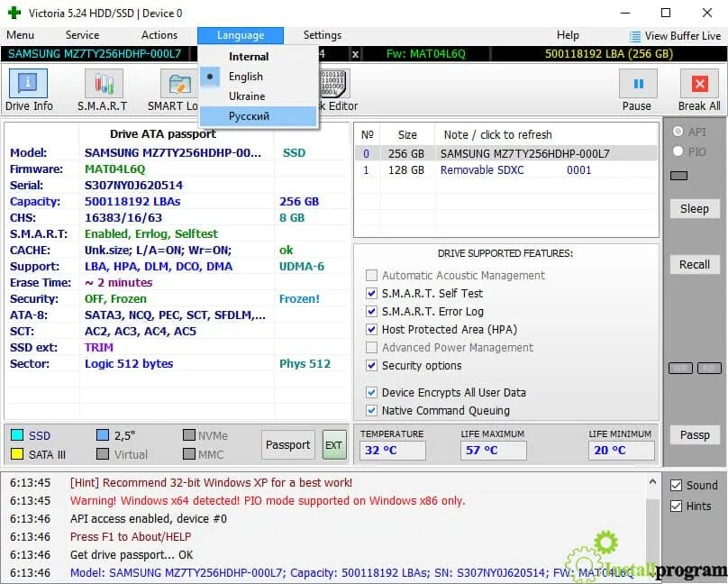Toggle the SATA III yellow indicator

click(x=17, y=453)
